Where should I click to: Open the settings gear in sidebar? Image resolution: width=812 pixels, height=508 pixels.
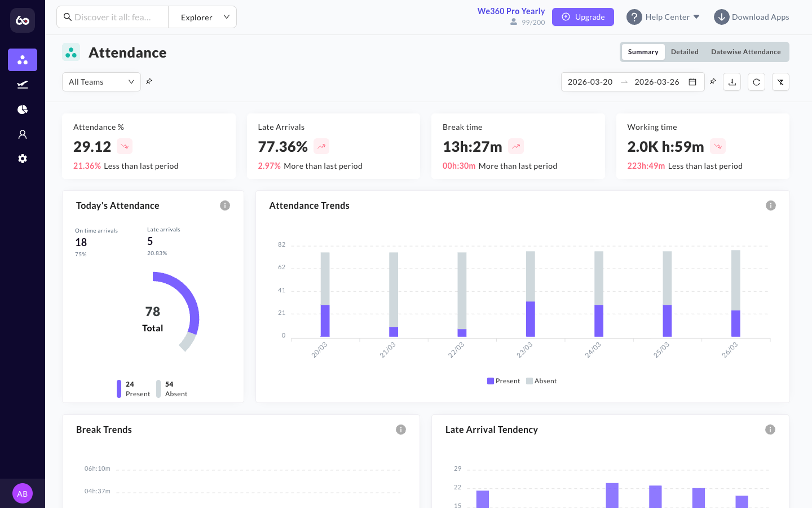point(23,159)
